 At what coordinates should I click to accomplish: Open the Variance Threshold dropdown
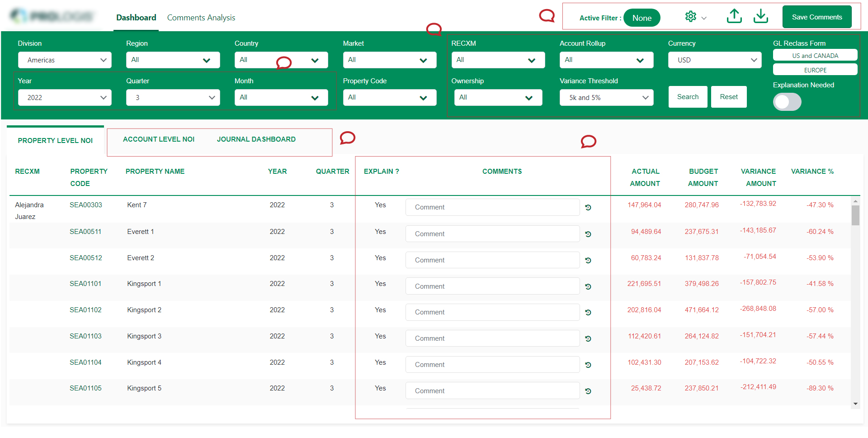[606, 98]
